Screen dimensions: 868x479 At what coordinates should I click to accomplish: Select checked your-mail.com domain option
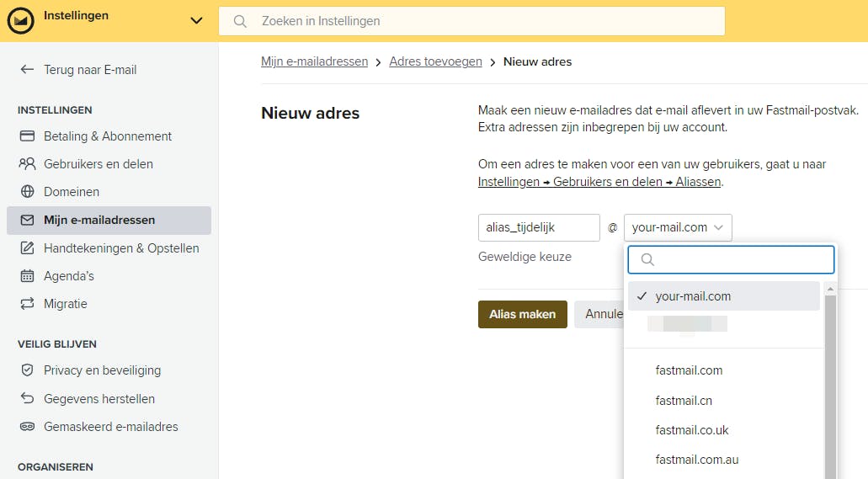(723, 296)
